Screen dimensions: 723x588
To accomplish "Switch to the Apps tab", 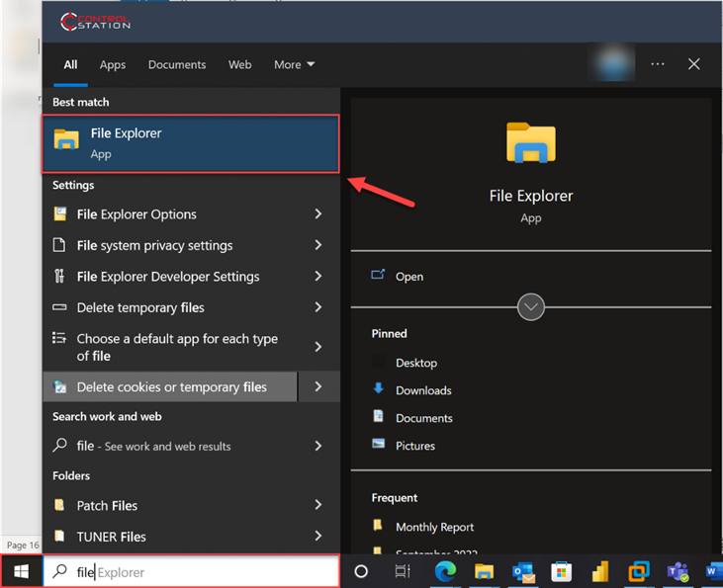I will pyautogui.click(x=113, y=65).
